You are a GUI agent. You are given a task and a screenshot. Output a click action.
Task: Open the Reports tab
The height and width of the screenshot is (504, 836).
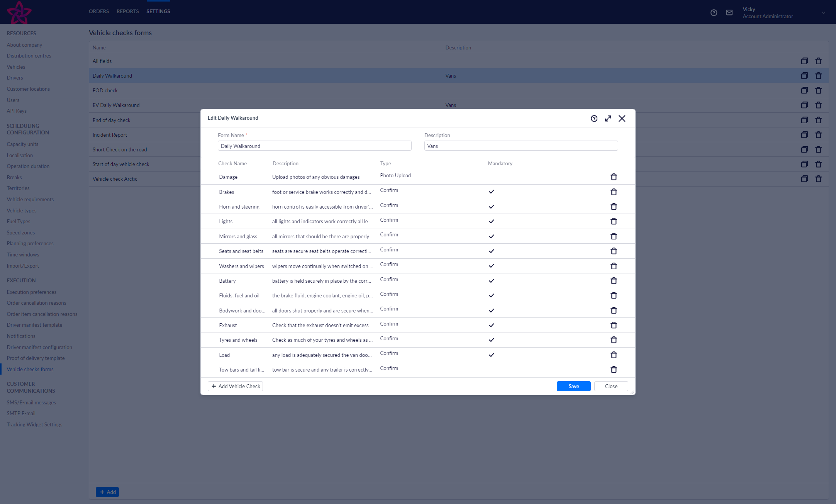pyautogui.click(x=127, y=12)
